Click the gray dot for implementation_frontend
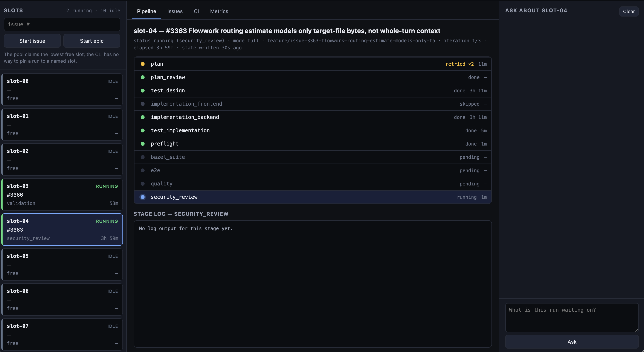This screenshot has height=352, width=644. (142, 104)
